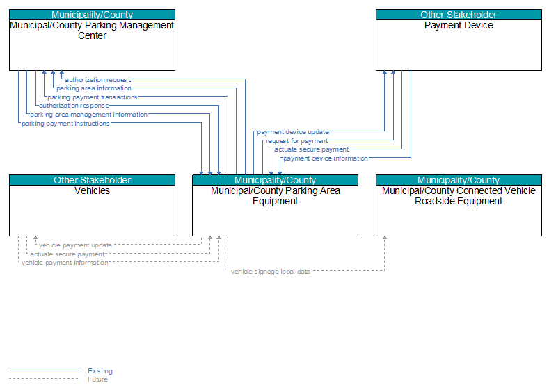Click Municipality/County header above Connected Vehicle Roadside Equipment

coord(459,180)
